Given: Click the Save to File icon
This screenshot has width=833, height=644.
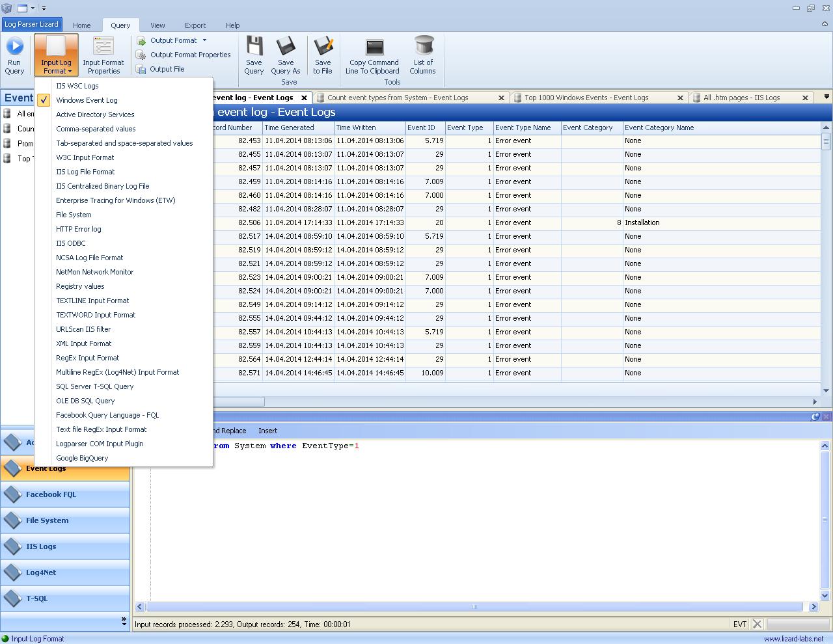Looking at the screenshot, I should click(323, 47).
